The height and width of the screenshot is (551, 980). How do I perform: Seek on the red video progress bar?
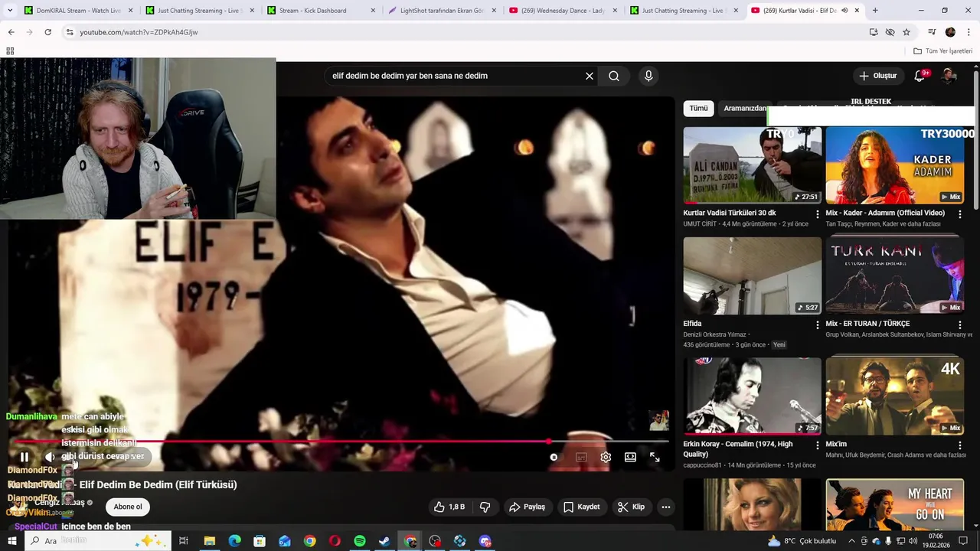(341, 442)
